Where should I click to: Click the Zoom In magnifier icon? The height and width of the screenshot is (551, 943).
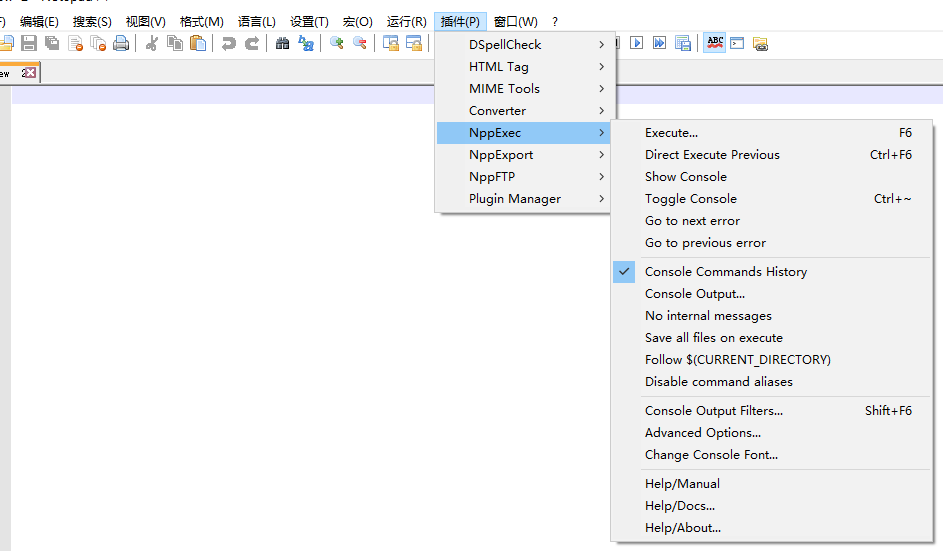337,43
